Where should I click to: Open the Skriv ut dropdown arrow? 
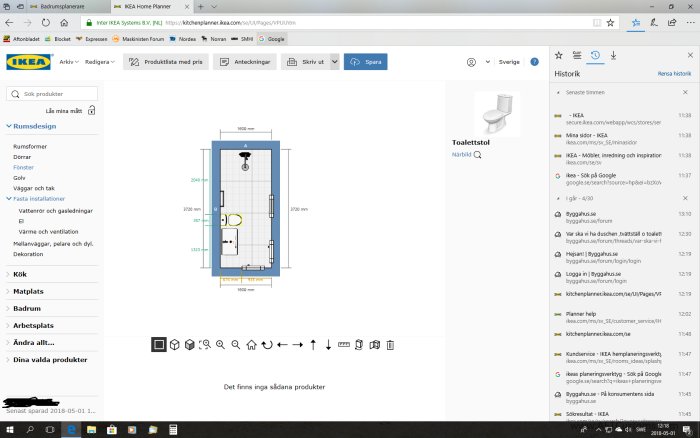point(335,62)
